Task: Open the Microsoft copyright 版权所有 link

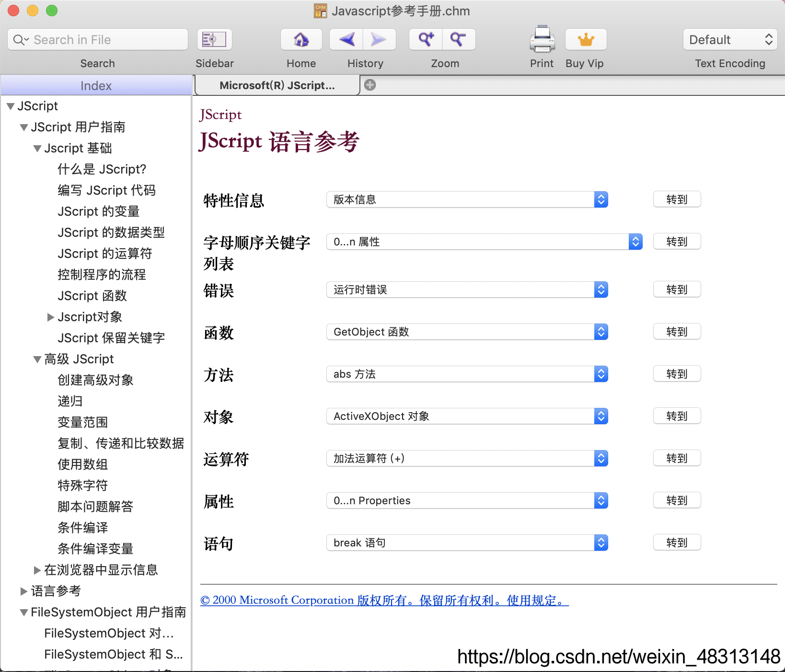Action: [x=384, y=600]
